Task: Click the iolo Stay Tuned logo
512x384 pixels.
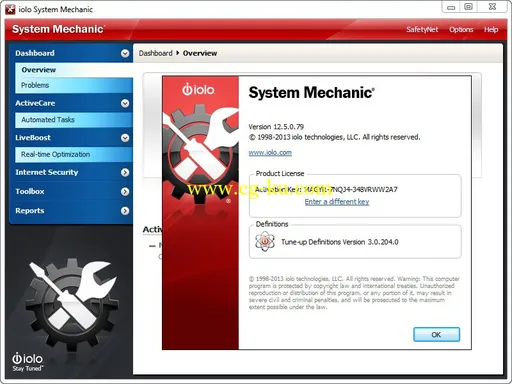Action: pos(27,362)
